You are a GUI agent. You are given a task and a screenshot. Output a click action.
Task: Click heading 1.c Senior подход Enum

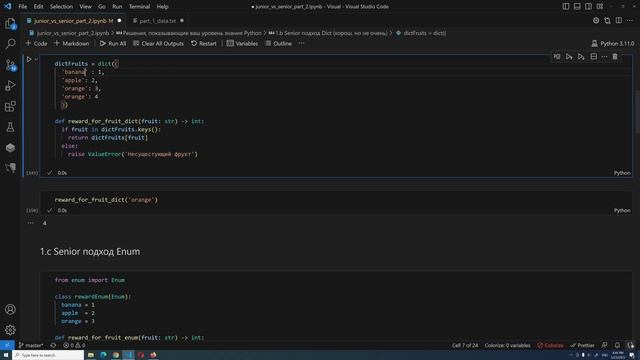click(90, 251)
